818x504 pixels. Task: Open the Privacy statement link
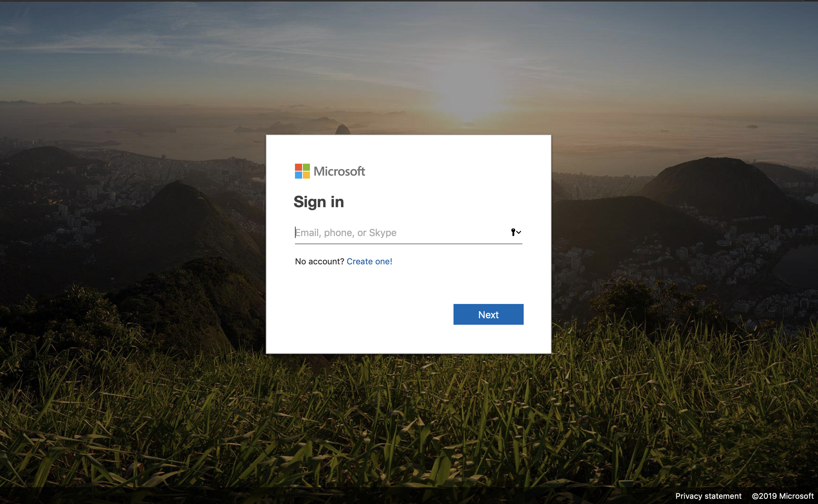(x=708, y=496)
